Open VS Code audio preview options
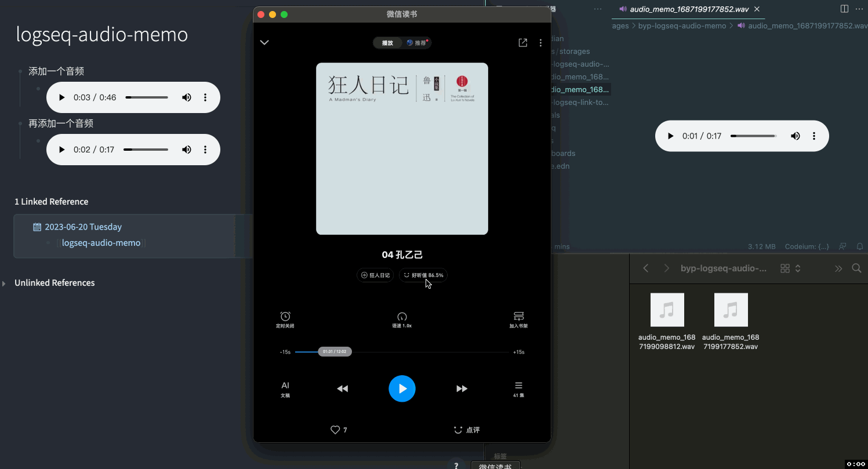 coord(814,136)
